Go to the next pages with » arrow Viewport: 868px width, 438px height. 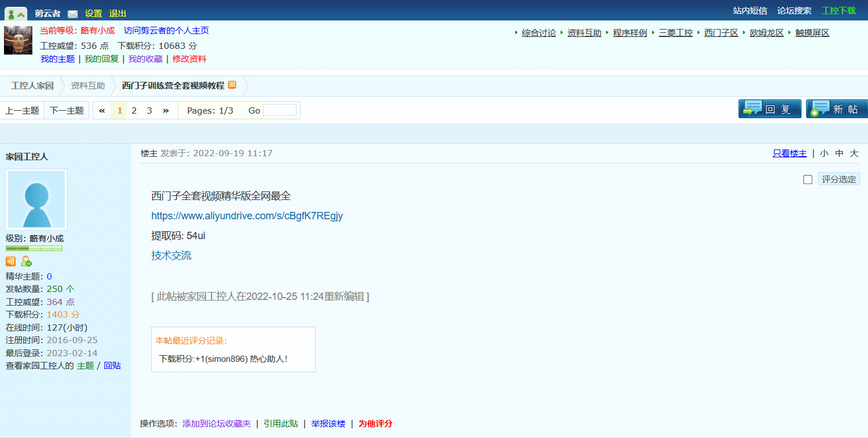click(166, 111)
